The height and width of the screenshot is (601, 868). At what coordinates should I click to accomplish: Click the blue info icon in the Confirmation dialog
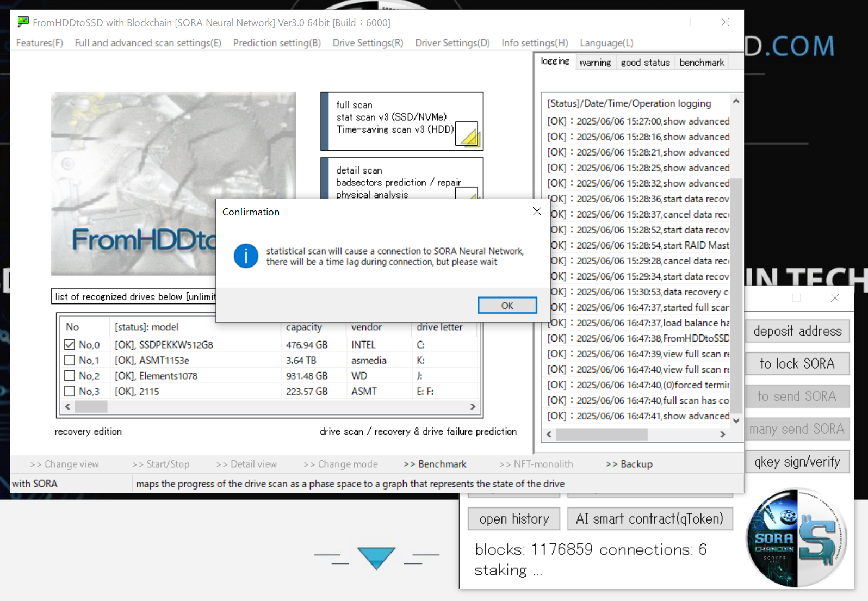pyautogui.click(x=246, y=256)
